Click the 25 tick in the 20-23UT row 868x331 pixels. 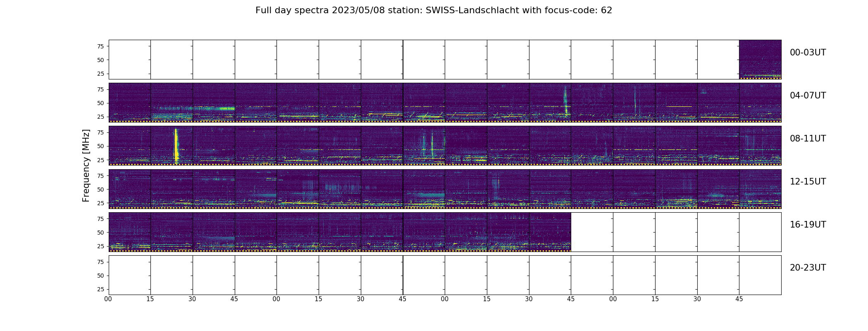pyautogui.click(x=100, y=289)
